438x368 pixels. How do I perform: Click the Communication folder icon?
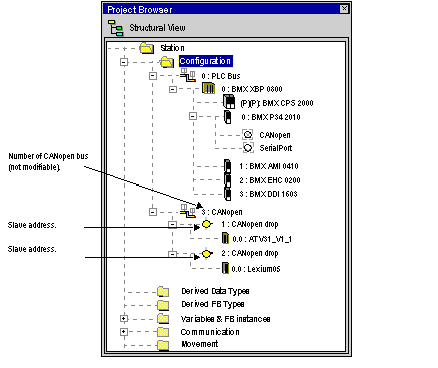(x=163, y=332)
